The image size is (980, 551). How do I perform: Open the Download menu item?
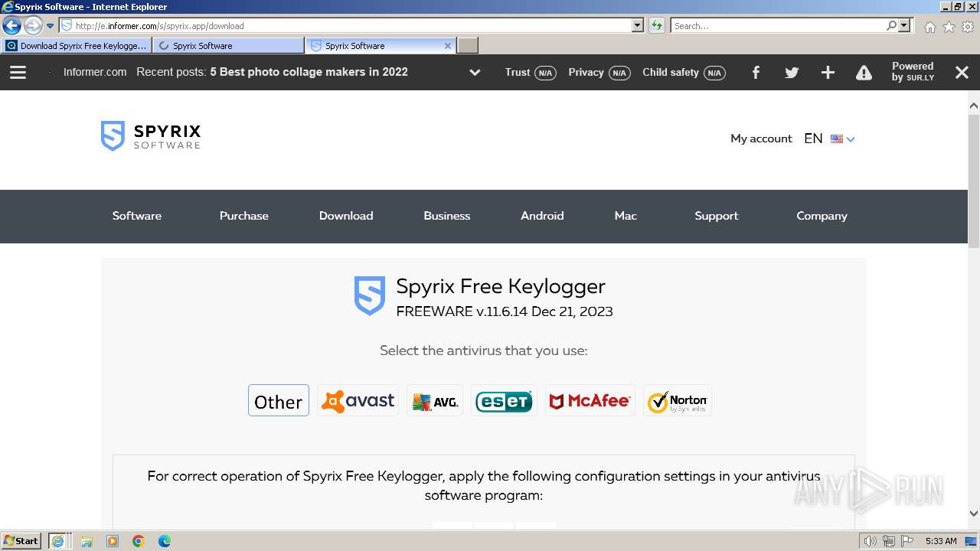pos(346,216)
